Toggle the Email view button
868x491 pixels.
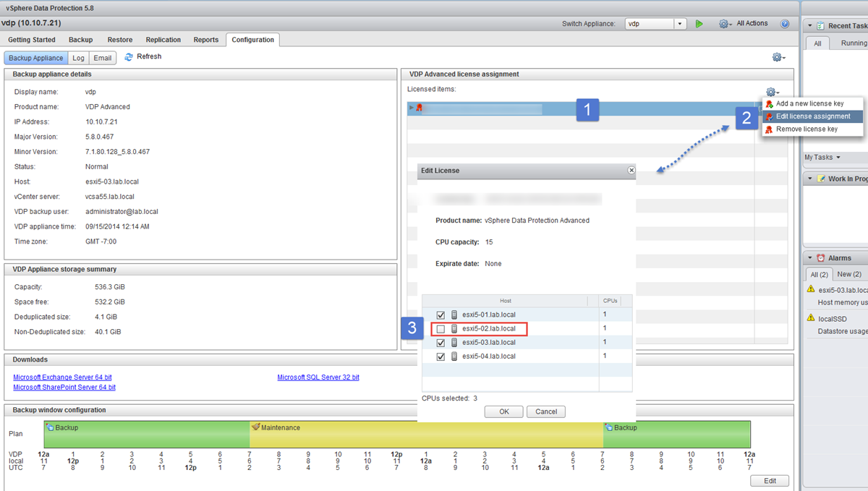click(103, 58)
